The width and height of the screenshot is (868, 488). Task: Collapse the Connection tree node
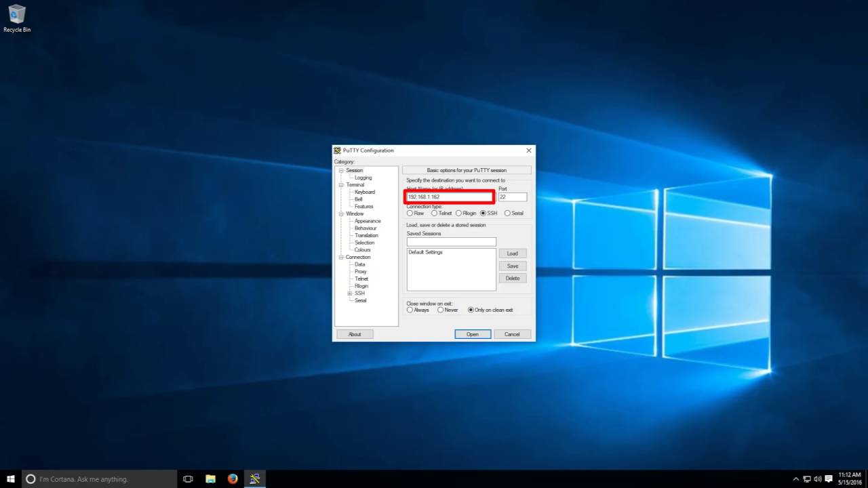click(340, 258)
